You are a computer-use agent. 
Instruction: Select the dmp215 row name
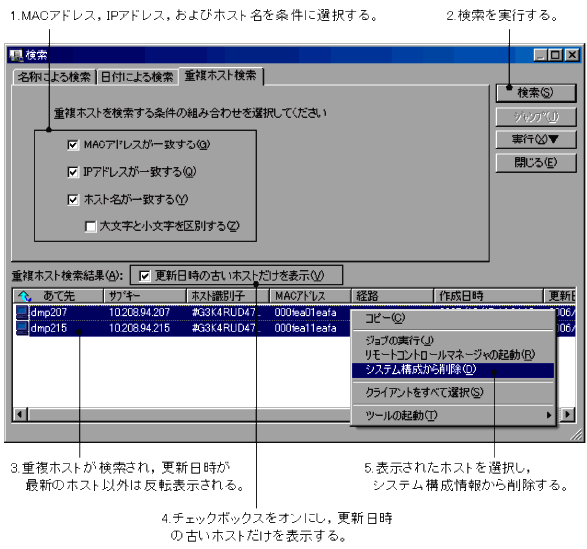[49, 328]
